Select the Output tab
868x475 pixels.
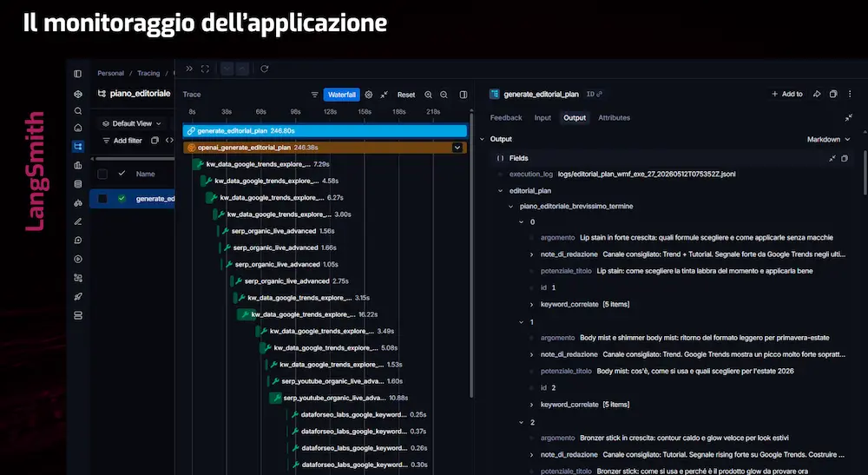(x=575, y=118)
